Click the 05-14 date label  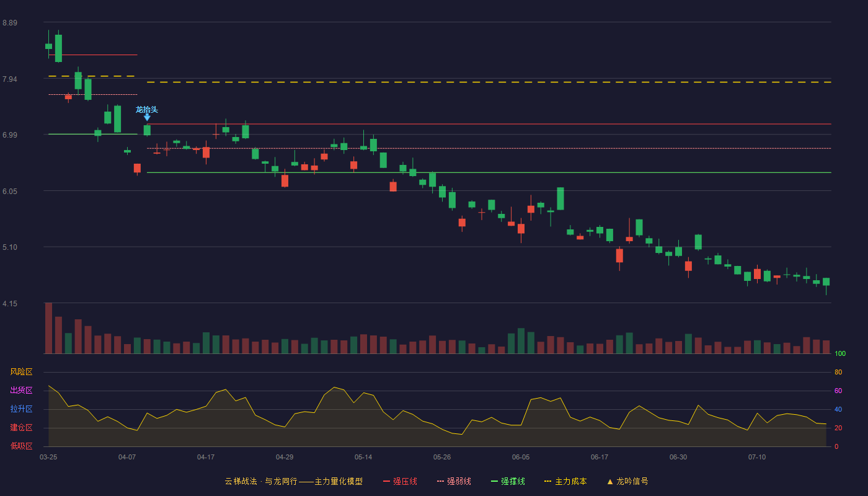pos(363,457)
